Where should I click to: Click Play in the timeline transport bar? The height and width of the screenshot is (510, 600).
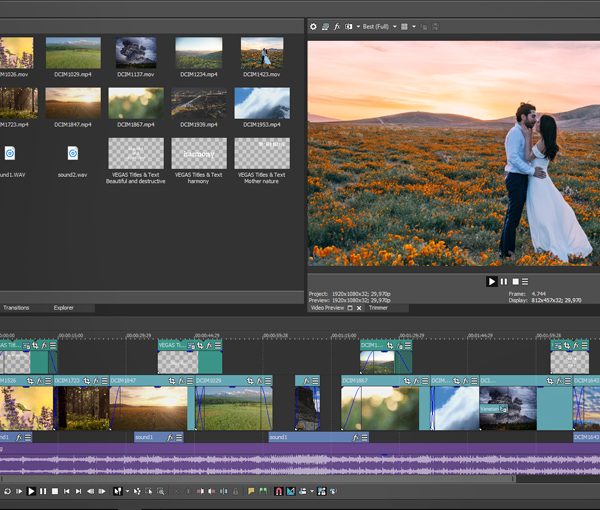coord(31,491)
